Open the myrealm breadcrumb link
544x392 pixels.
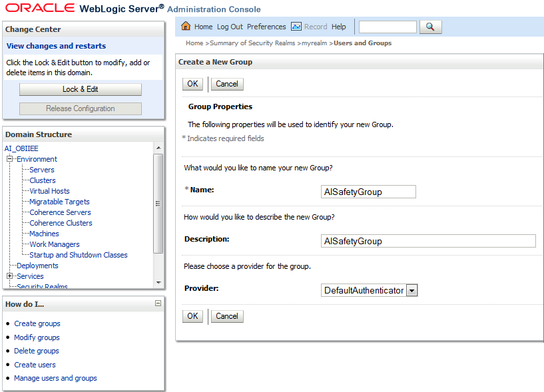coord(314,43)
